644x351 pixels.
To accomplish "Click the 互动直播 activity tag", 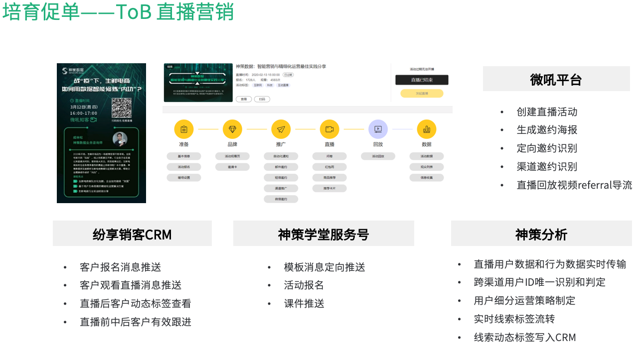I will coord(283,85).
